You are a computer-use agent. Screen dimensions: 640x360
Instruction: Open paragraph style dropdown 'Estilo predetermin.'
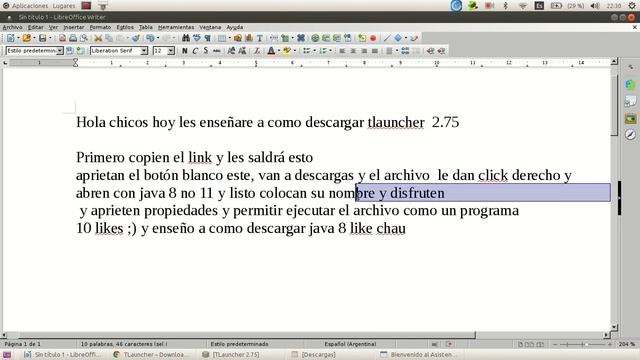[x=60, y=51]
